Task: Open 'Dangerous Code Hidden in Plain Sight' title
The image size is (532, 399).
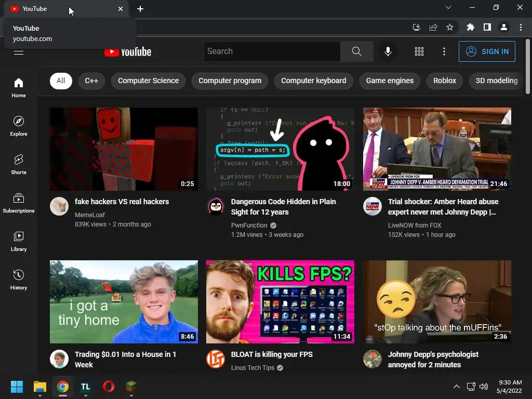Action: (x=284, y=207)
